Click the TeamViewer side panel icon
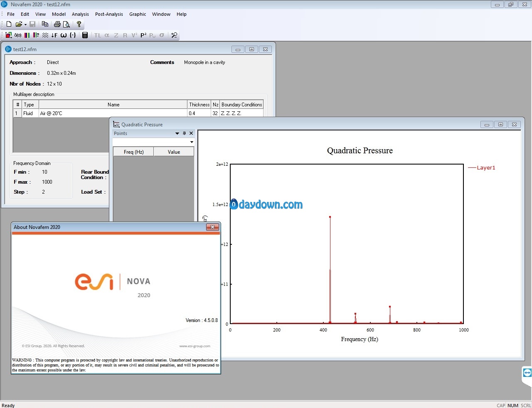 [x=527, y=373]
